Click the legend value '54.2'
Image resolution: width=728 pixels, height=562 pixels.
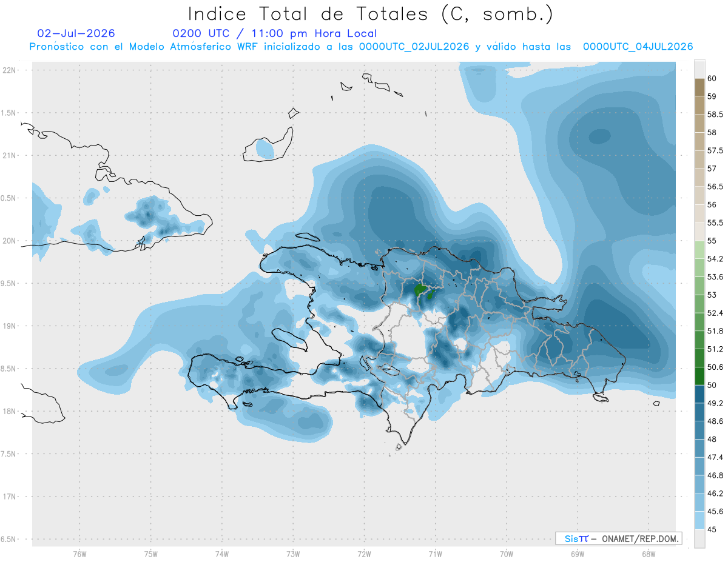(715, 259)
